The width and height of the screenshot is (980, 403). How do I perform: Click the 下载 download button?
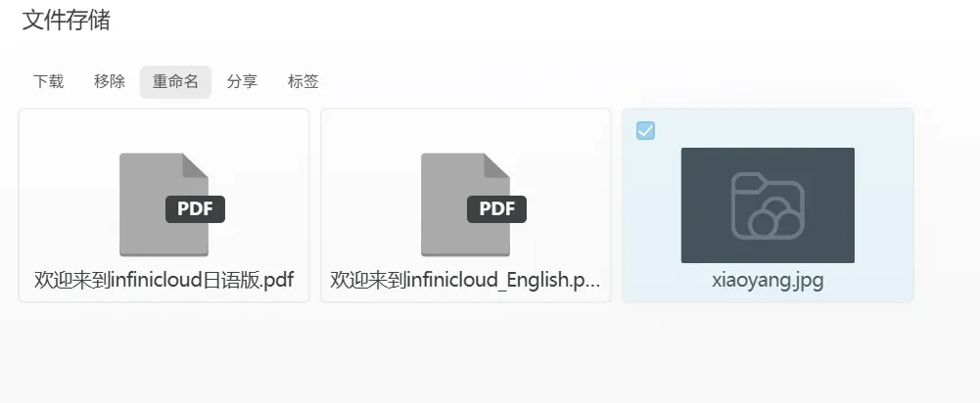pos(48,82)
